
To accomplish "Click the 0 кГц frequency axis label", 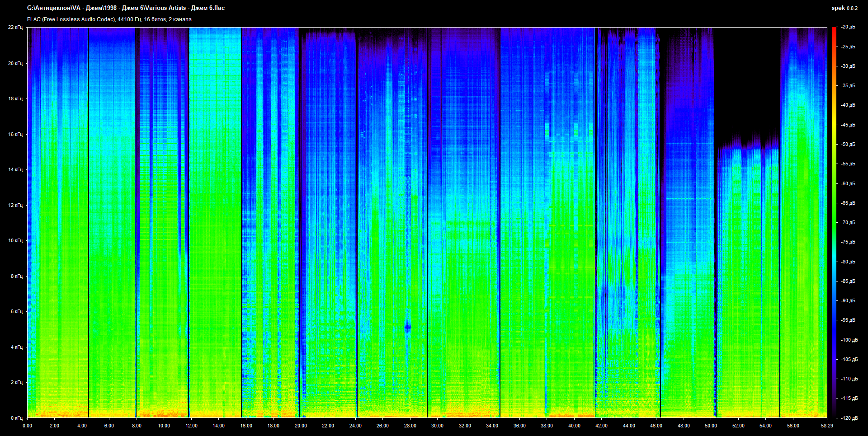I will point(16,418).
